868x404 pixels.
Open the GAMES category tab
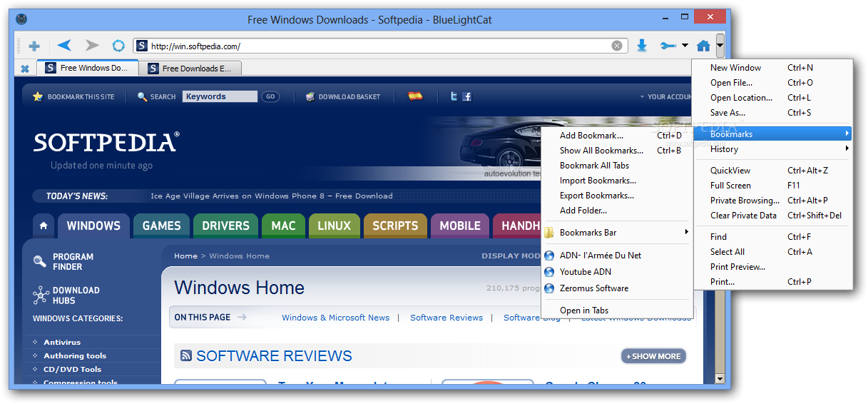pyautogui.click(x=161, y=226)
